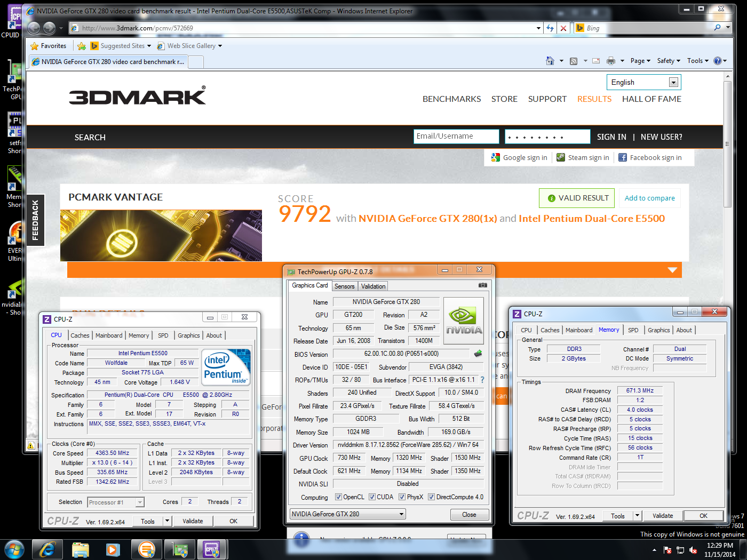This screenshot has height=560, width=747.
Task: Click Close button in GPU-Z
Action: (x=469, y=515)
